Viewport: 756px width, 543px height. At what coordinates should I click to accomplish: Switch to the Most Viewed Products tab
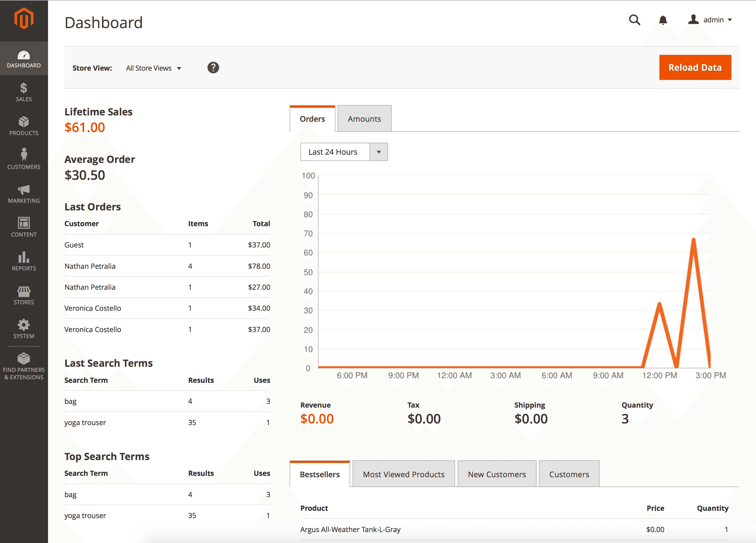(403, 474)
